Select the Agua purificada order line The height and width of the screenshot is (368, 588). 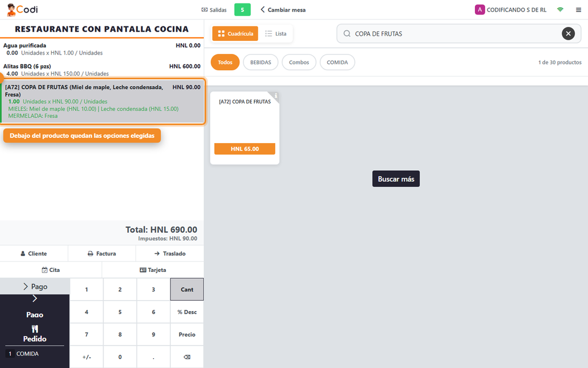click(102, 49)
